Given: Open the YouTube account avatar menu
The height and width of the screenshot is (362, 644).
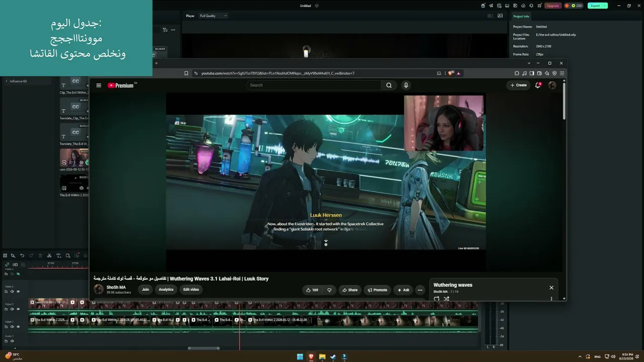Looking at the screenshot, I should 552,85.
